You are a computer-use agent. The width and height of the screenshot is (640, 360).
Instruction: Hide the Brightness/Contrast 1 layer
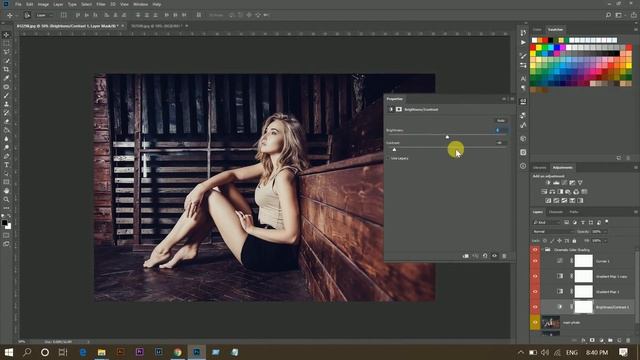click(x=535, y=307)
